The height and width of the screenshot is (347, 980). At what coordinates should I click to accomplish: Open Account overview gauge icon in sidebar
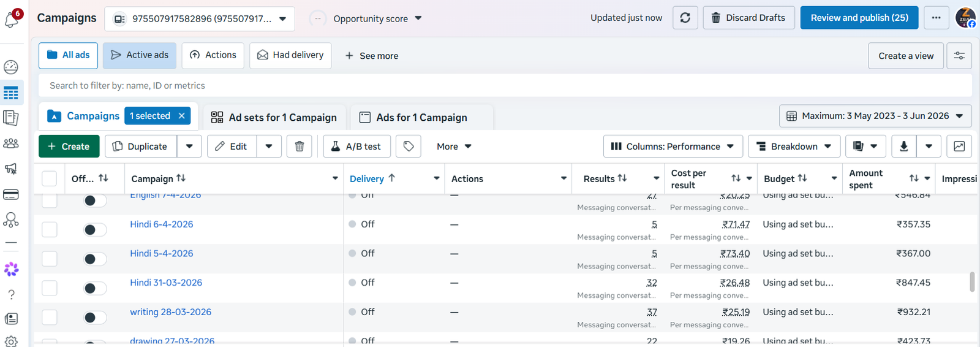tap(11, 67)
